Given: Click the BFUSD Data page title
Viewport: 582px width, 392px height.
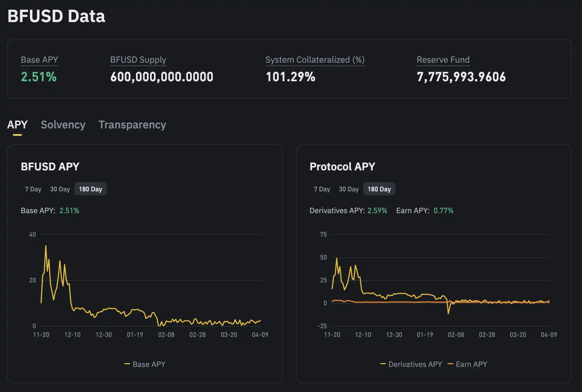Looking at the screenshot, I should (56, 16).
